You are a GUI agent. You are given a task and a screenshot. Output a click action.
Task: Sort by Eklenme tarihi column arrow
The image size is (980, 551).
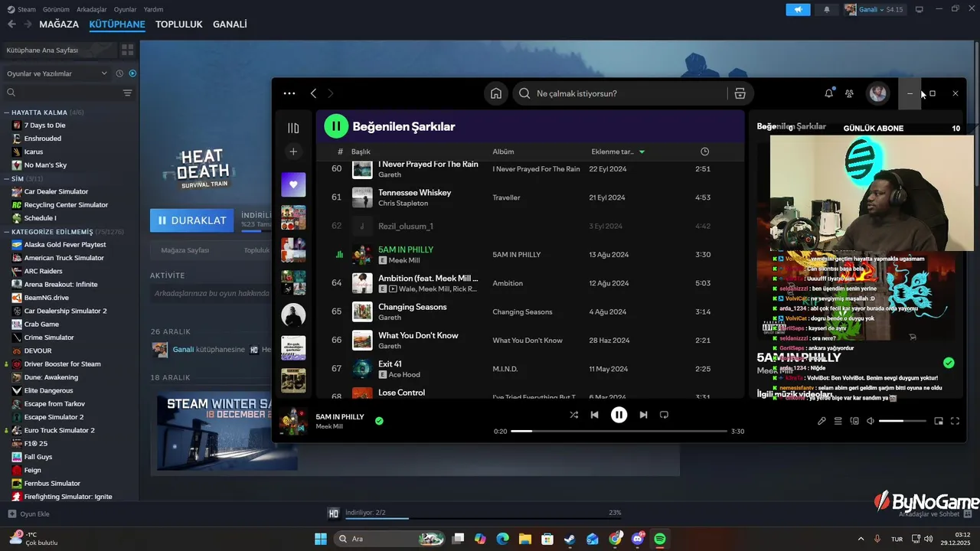[x=642, y=152]
